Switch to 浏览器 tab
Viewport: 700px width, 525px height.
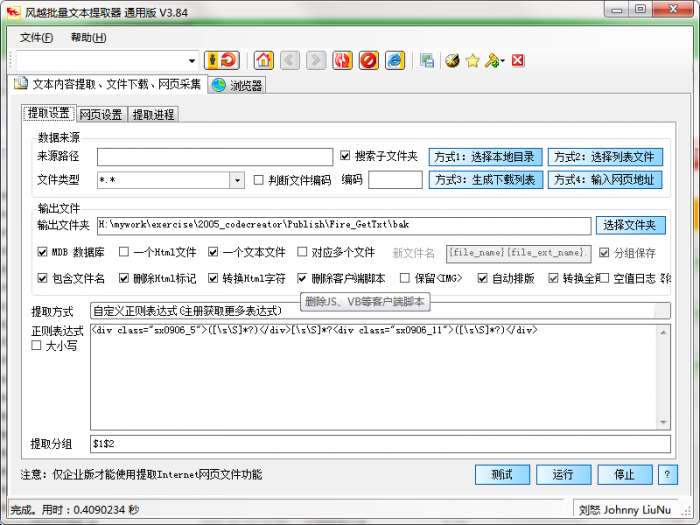point(237,85)
